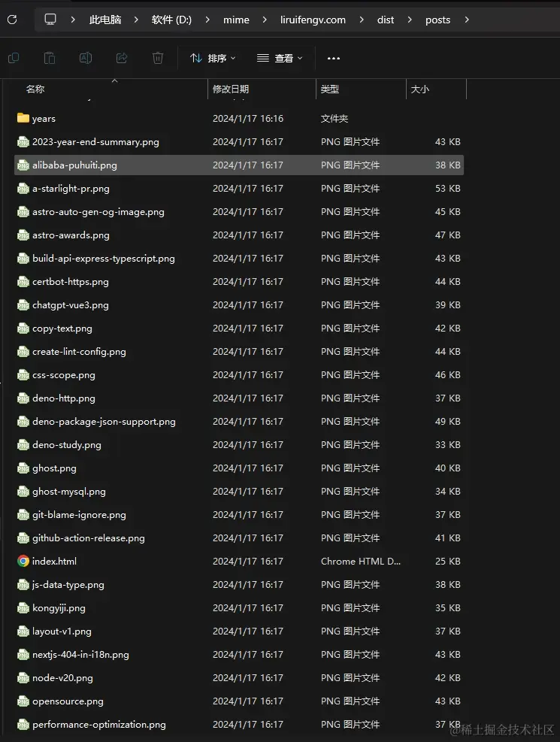Click the share toolbar icon
560x742 pixels.
(x=122, y=58)
